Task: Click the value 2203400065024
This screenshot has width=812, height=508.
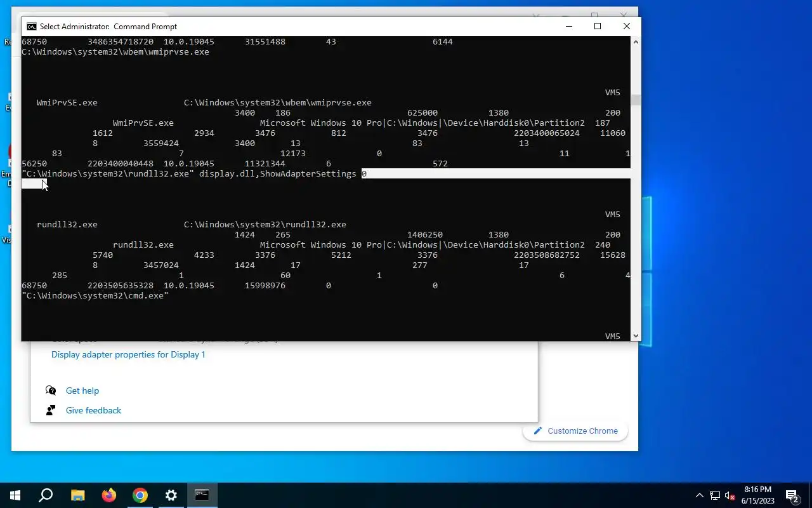Action: (x=547, y=133)
